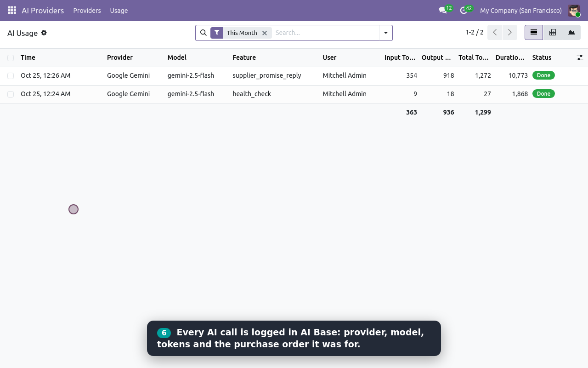Click the 1-2 / 2 pager counter
This screenshot has height=368, width=588.
tap(475, 33)
